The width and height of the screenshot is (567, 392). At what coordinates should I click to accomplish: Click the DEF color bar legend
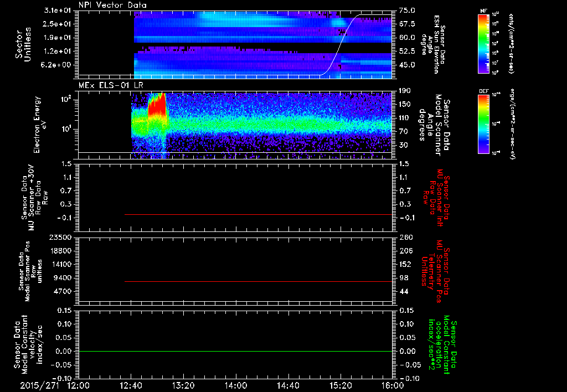coord(483,124)
